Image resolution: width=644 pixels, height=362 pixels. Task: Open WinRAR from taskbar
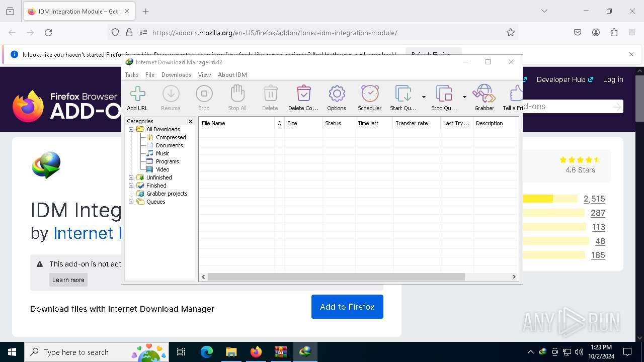click(280, 352)
